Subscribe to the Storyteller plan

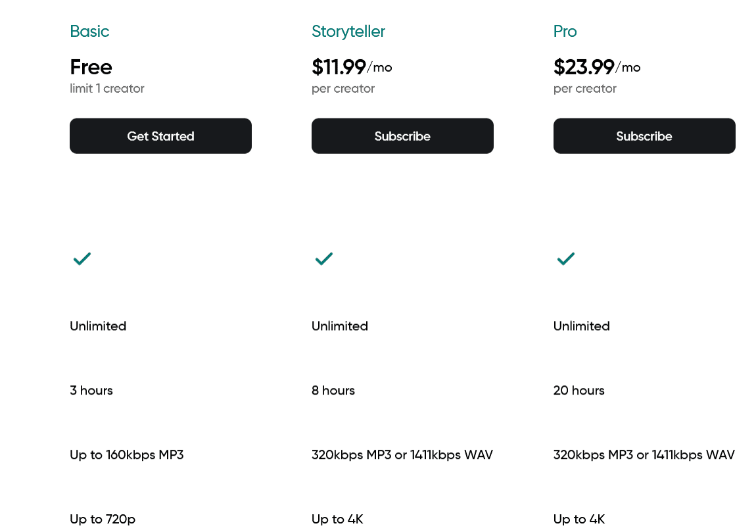tap(402, 136)
